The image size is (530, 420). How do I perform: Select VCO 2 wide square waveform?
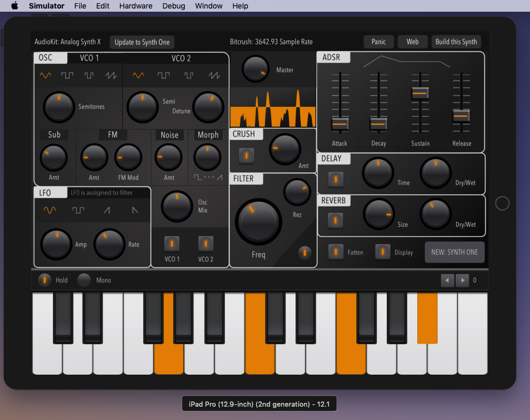coord(164,75)
